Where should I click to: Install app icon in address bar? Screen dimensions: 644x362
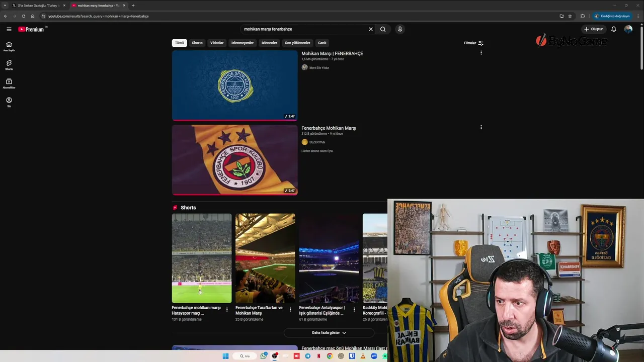561,16
